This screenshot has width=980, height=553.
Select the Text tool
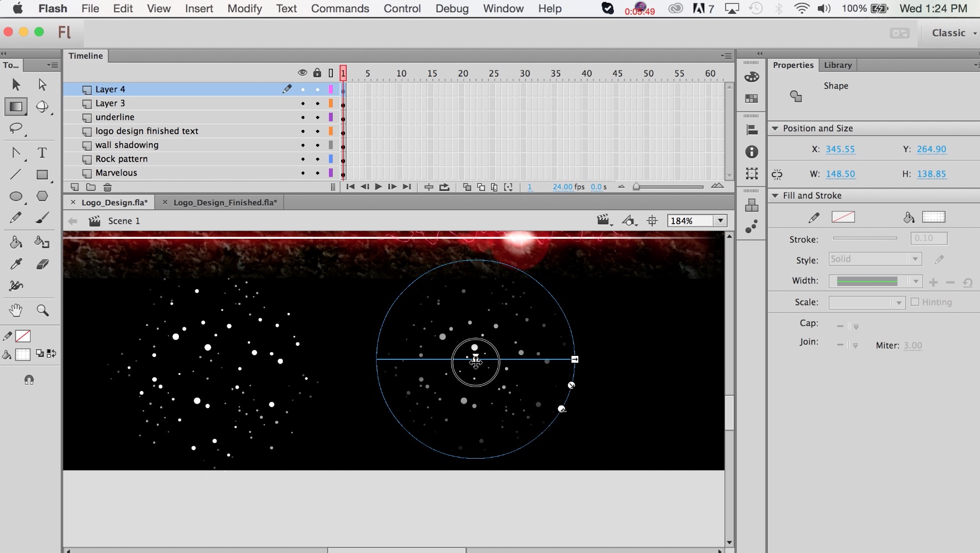tap(42, 152)
